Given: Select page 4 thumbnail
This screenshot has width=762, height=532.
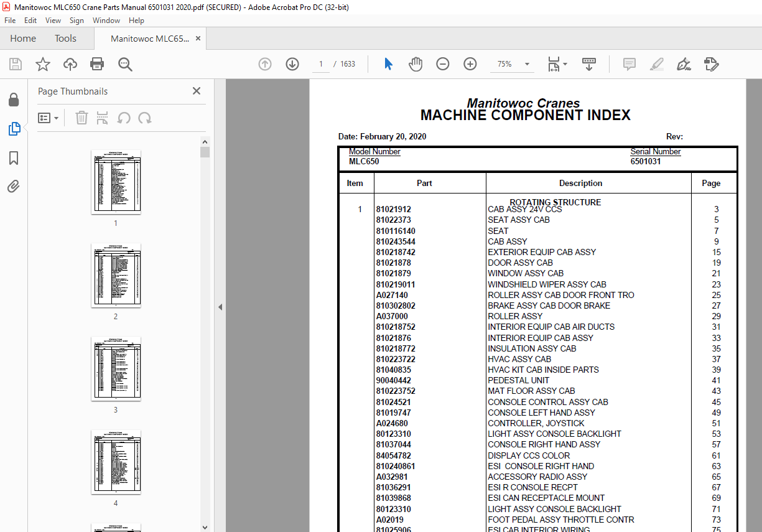Looking at the screenshot, I should pos(116,462).
